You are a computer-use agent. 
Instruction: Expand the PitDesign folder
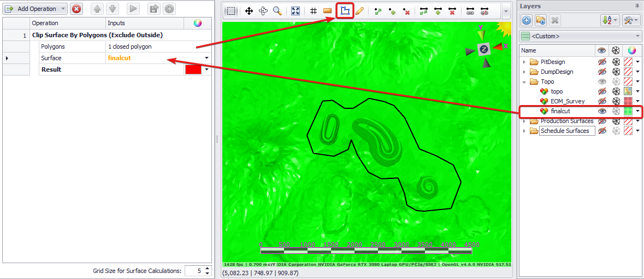(524, 62)
